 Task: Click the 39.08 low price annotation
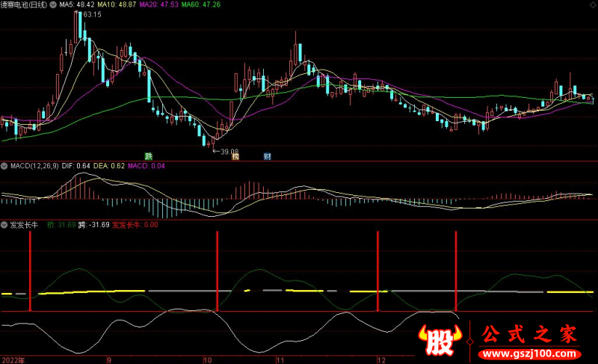[227, 150]
